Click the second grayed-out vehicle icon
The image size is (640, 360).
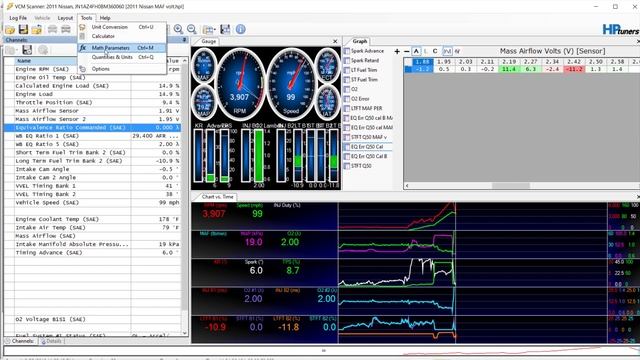point(66,29)
